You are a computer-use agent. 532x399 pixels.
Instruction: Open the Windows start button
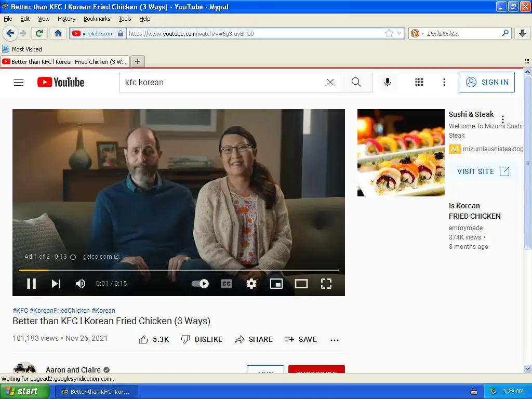pyautogui.click(x=24, y=392)
